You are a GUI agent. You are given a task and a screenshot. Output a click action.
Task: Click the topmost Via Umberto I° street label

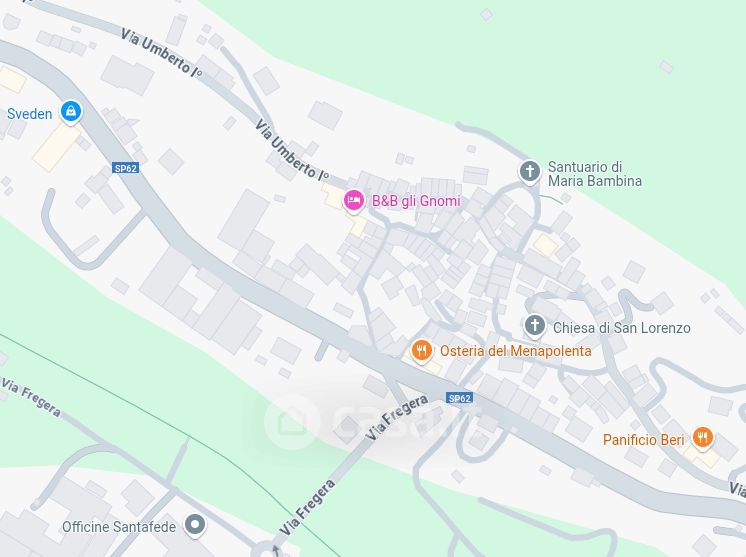tap(161, 52)
